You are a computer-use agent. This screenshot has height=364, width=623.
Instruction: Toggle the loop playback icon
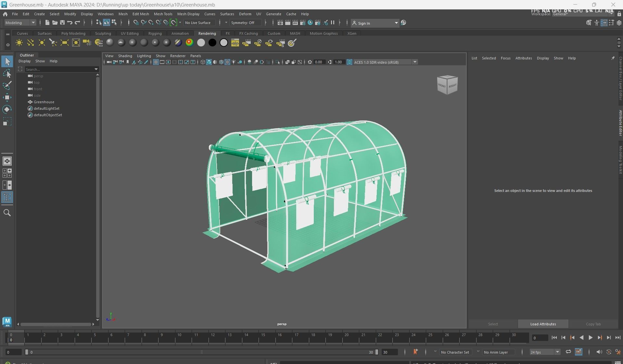click(x=568, y=352)
